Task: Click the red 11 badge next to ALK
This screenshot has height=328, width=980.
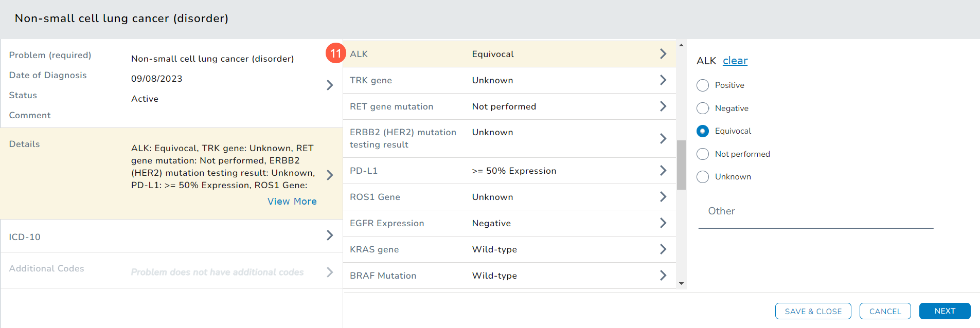Action: [x=335, y=53]
